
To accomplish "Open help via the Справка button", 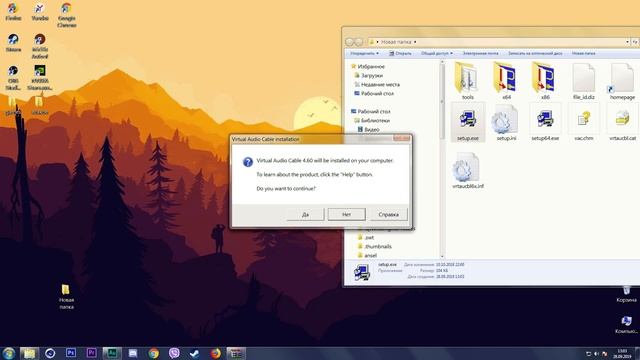I will 388,214.
